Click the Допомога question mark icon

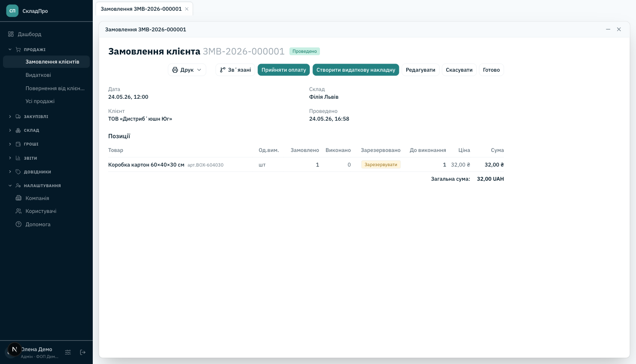tap(18, 224)
